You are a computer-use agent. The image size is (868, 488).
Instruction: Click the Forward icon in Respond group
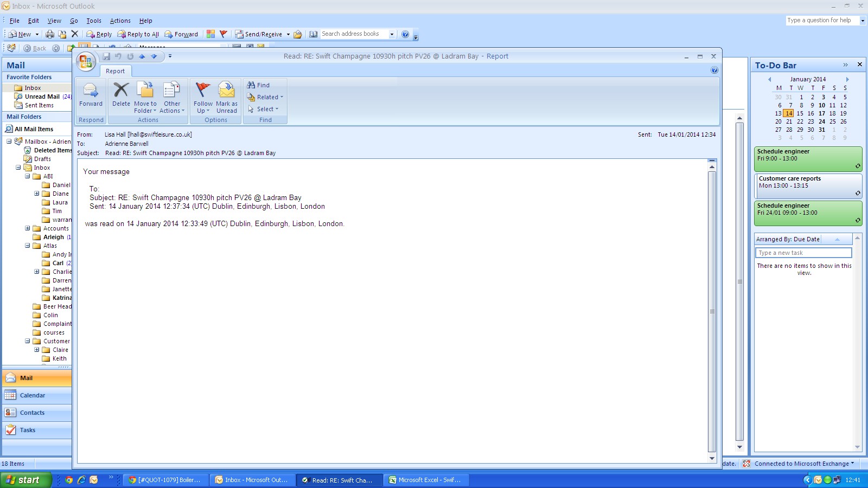[x=91, y=94]
